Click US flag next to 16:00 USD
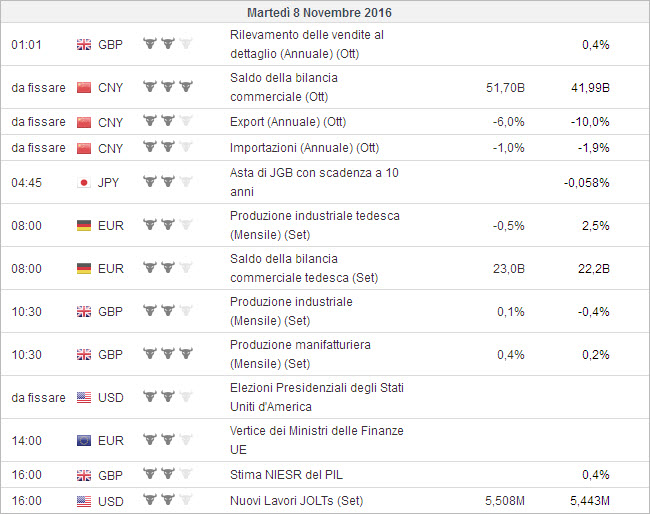 (x=84, y=500)
